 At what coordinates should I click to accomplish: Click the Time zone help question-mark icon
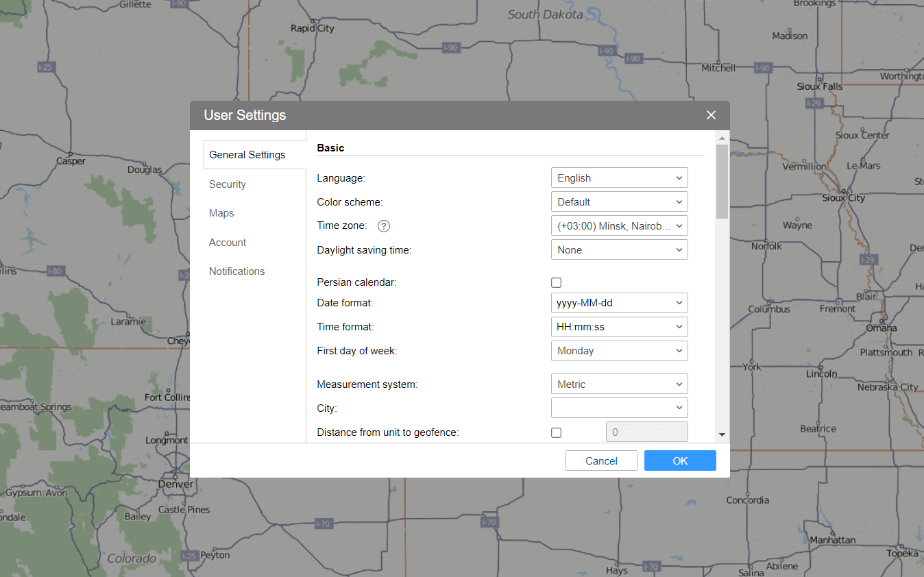click(384, 226)
